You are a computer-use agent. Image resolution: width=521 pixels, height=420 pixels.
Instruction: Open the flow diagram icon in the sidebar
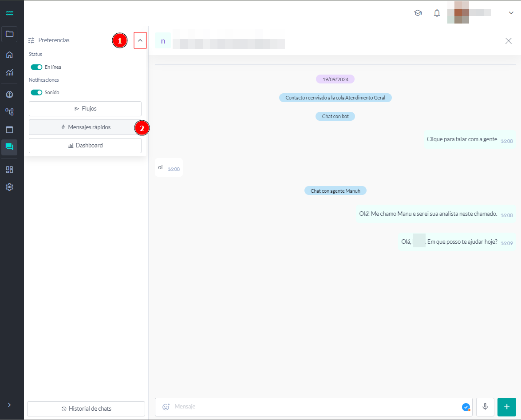pos(9,112)
